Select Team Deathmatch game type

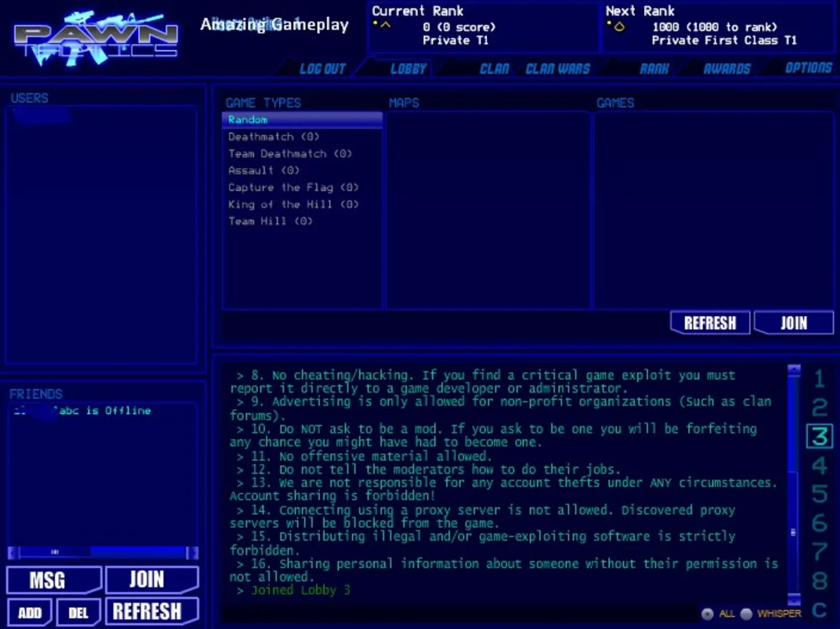pyautogui.click(x=289, y=154)
